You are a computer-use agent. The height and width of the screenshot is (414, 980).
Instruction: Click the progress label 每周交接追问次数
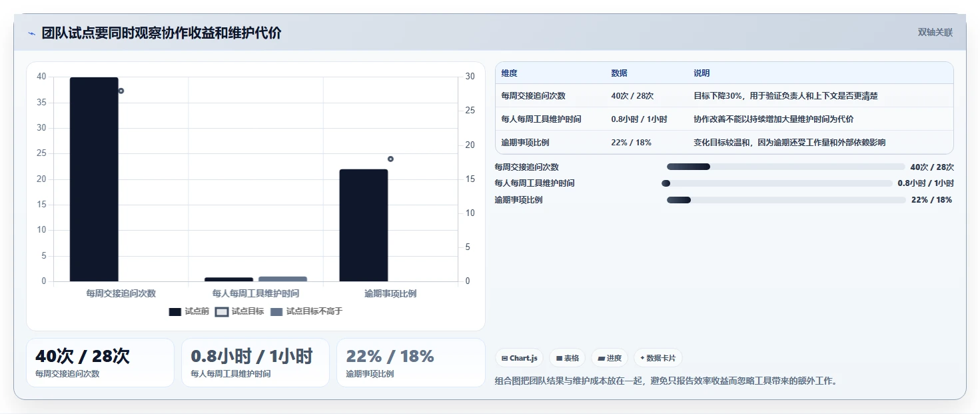(x=527, y=167)
